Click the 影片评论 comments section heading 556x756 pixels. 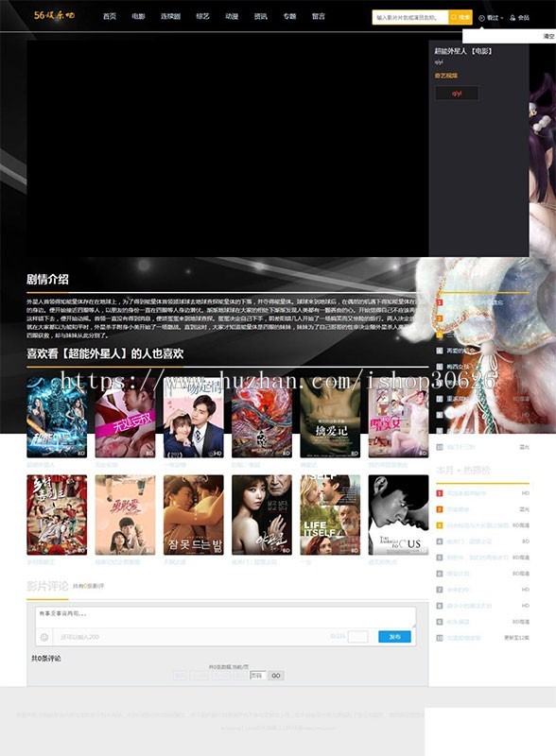[47, 586]
